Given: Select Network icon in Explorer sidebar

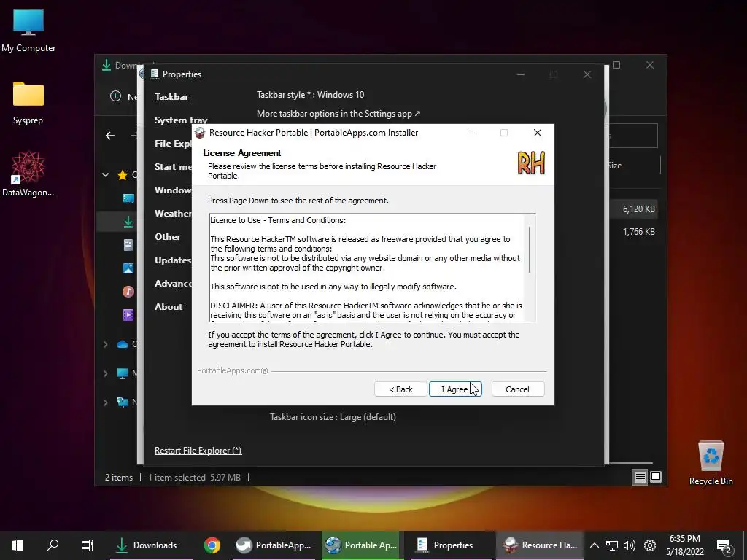Looking at the screenshot, I should pos(123,402).
